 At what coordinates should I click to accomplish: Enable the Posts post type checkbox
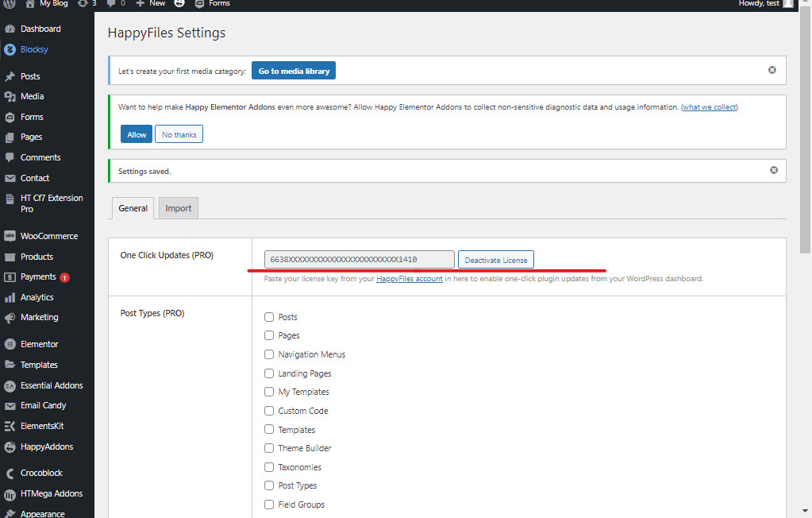pyautogui.click(x=269, y=317)
